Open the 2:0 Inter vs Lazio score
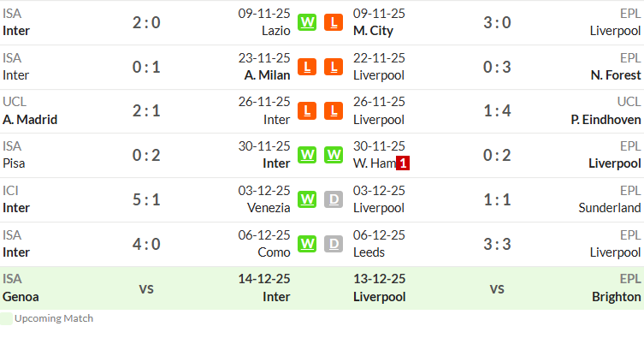This screenshot has width=644, height=338. [x=146, y=22]
